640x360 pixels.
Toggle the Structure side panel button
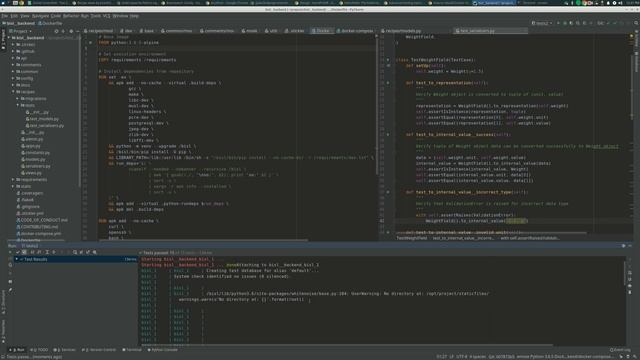point(3,302)
